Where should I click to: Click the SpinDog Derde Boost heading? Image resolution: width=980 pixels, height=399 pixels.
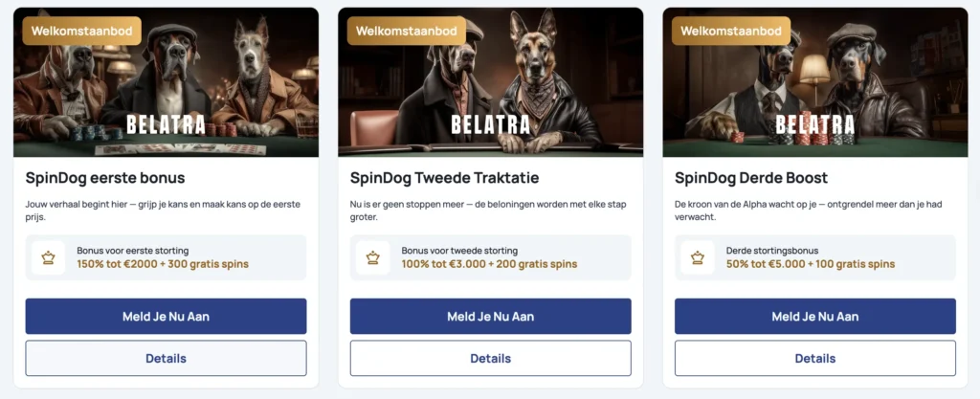tap(751, 178)
